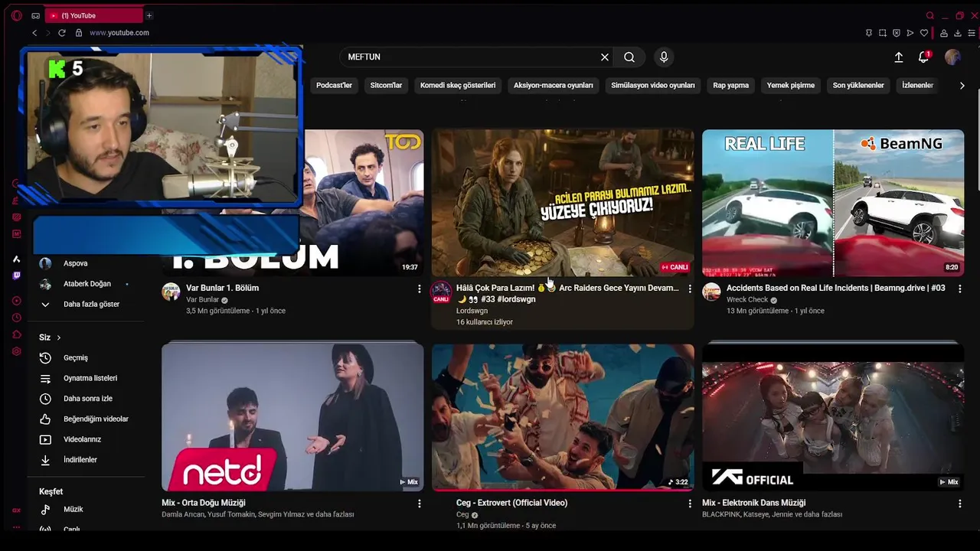This screenshot has height=551, width=980.
Task: Open Wreck Check channel link
Action: 747,300
